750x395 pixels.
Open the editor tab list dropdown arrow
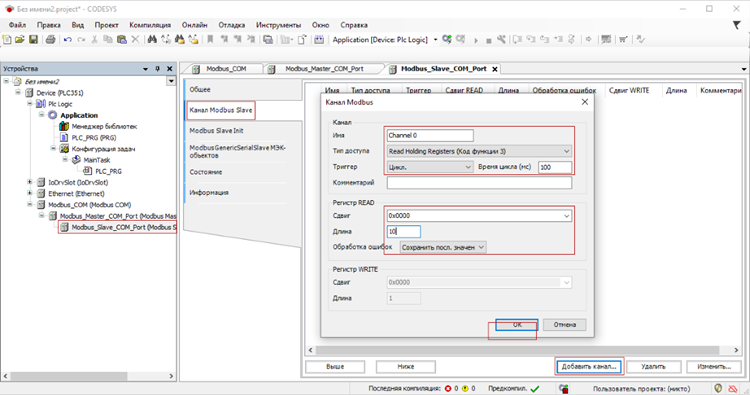coord(744,69)
